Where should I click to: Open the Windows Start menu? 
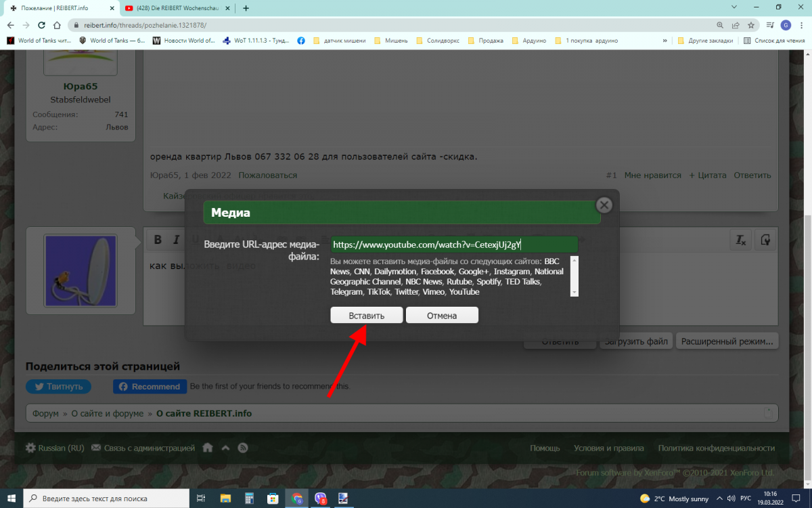pyautogui.click(x=12, y=499)
